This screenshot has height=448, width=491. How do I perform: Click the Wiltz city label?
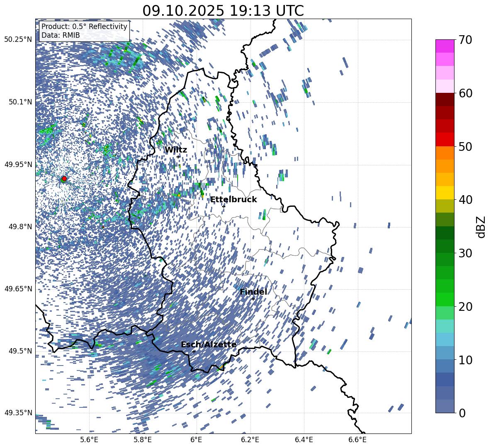[x=176, y=150]
